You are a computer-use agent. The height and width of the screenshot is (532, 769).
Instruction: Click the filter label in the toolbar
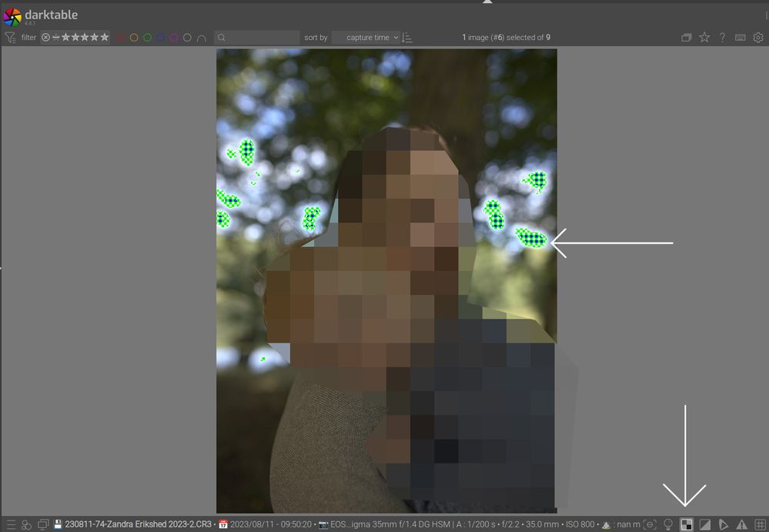click(30, 37)
